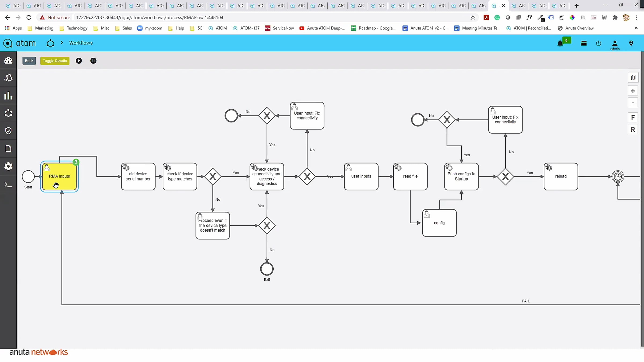The height and width of the screenshot is (362, 644).
Task: Click the bar chart analytics sidebar icon
Action: pyautogui.click(x=8, y=96)
